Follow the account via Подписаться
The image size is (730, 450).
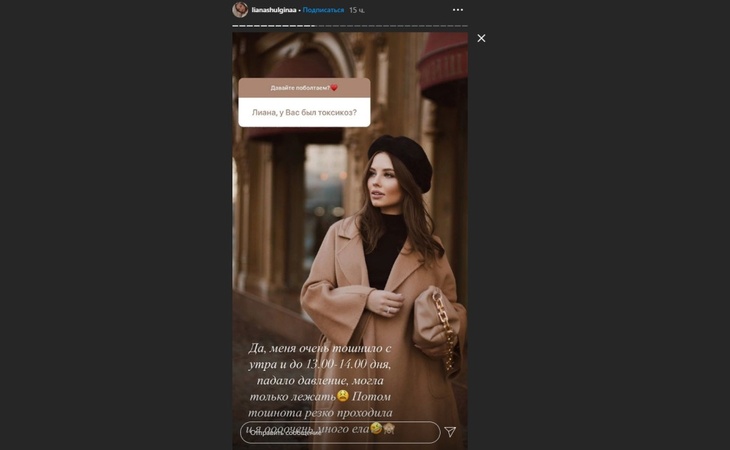click(x=323, y=10)
